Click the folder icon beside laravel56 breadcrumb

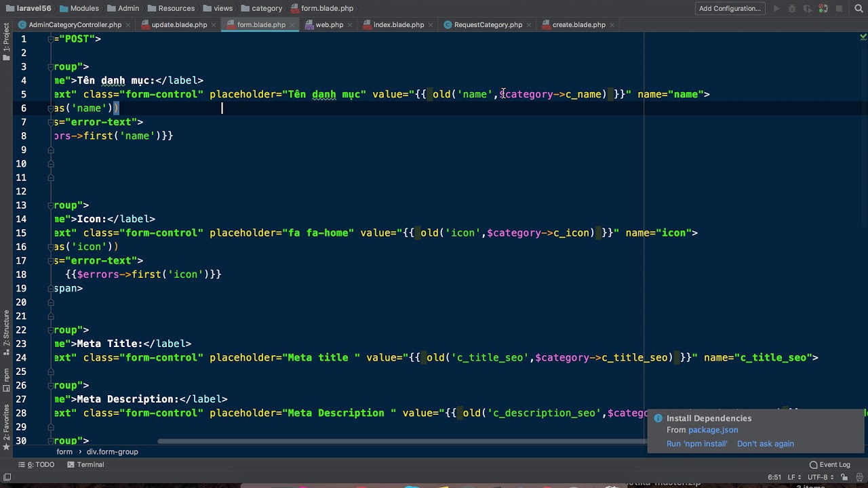pyautogui.click(x=9, y=9)
